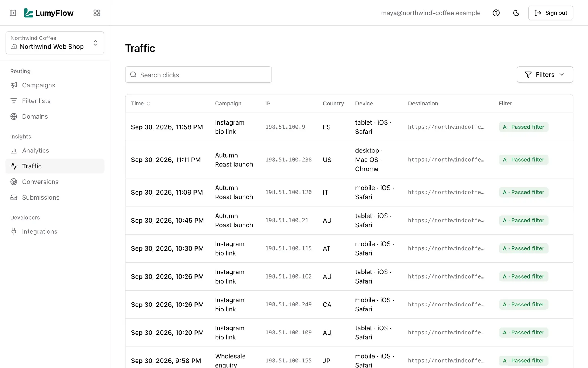Open Submissions in the sidebar
Screen dimensions: 588x368
pos(55,197)
